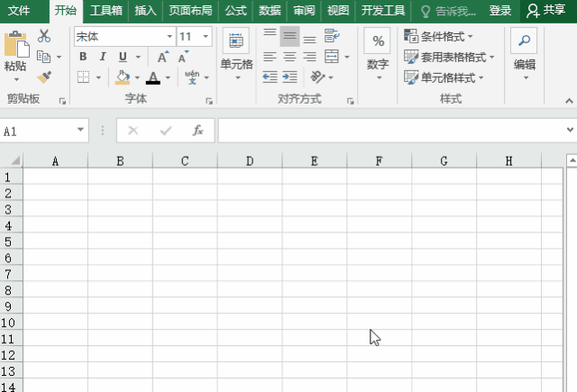Decrease indent icon
The height and width of the screenshot is (392, 577).
(x=270, y=77)
